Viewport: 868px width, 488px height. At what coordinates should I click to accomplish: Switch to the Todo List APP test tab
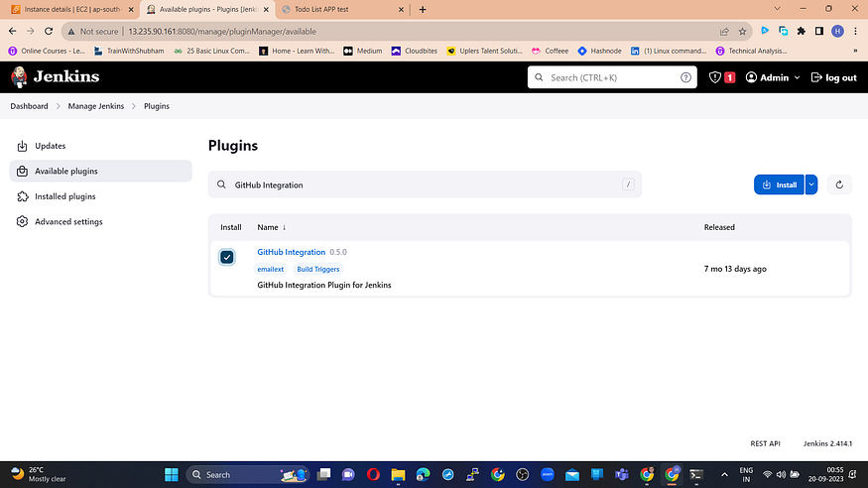pyautogui.click(x=343, y=9)
